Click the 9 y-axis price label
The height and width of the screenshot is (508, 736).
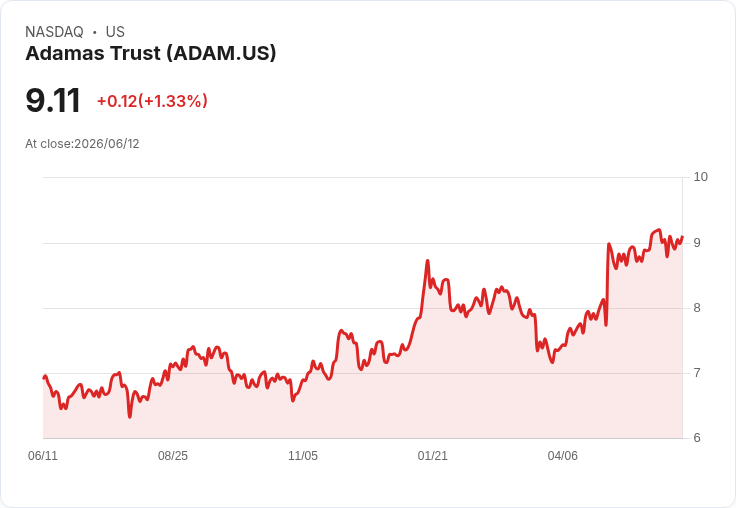(x=697, y=243)
